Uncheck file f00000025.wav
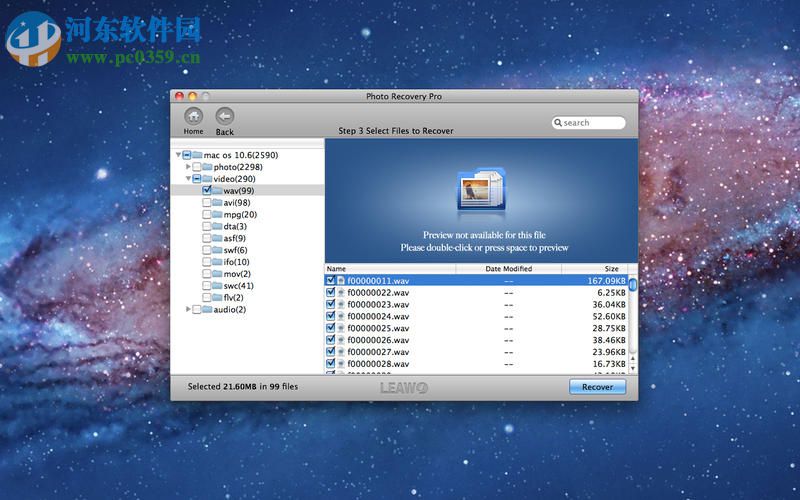Viewport: 800px width, 500px height. point(331,328)
